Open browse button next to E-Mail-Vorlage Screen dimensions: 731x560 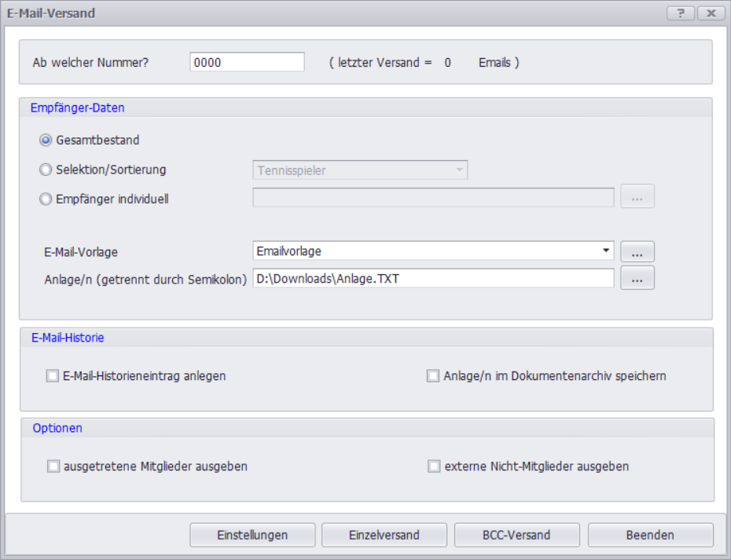(x=637, y=251)
